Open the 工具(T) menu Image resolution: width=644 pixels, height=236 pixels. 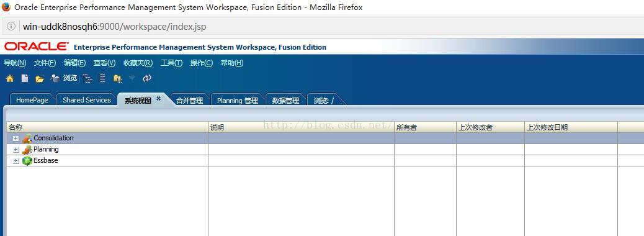click(x=171, y=63)
